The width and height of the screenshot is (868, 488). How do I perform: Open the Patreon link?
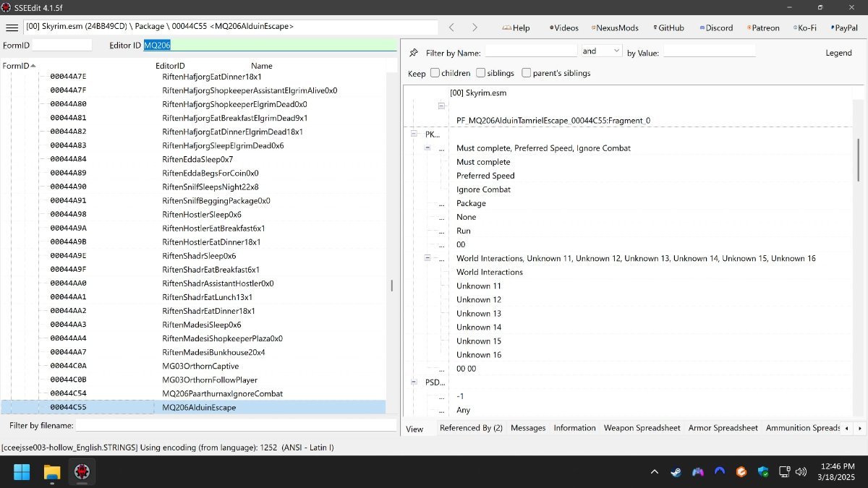[763, 27]
